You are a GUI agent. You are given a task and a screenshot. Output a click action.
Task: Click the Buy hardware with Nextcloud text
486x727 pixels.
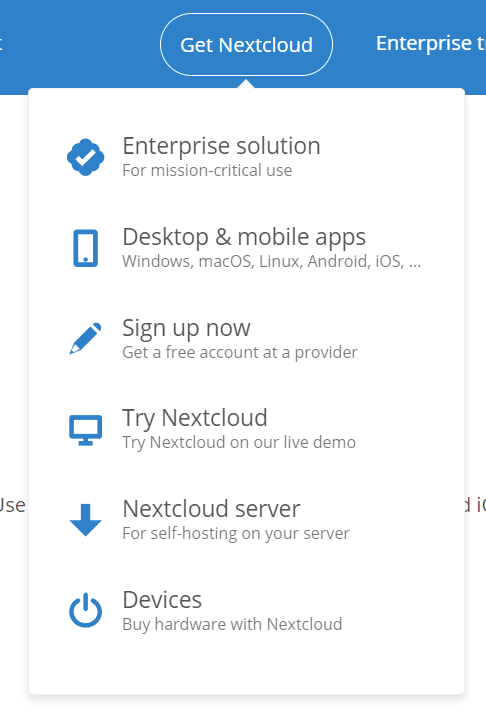pyautogui.click(x=232, y=625)
